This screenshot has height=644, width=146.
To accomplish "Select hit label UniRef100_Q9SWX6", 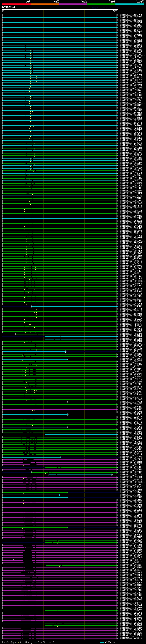I will coord(131,565).
